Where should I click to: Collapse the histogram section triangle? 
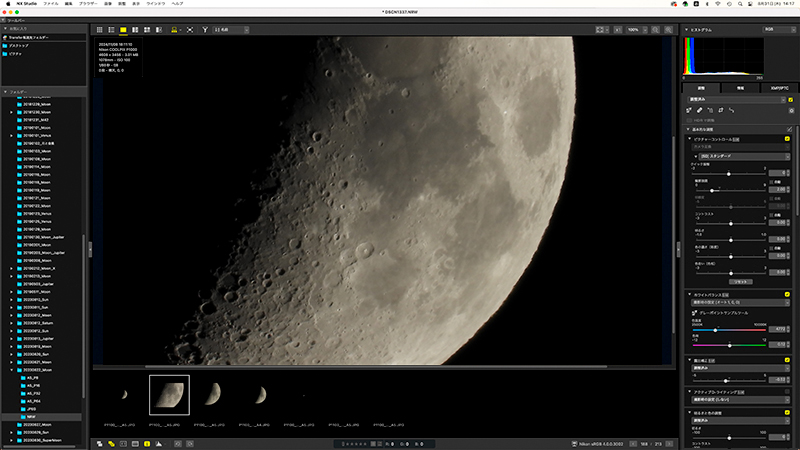687,30
